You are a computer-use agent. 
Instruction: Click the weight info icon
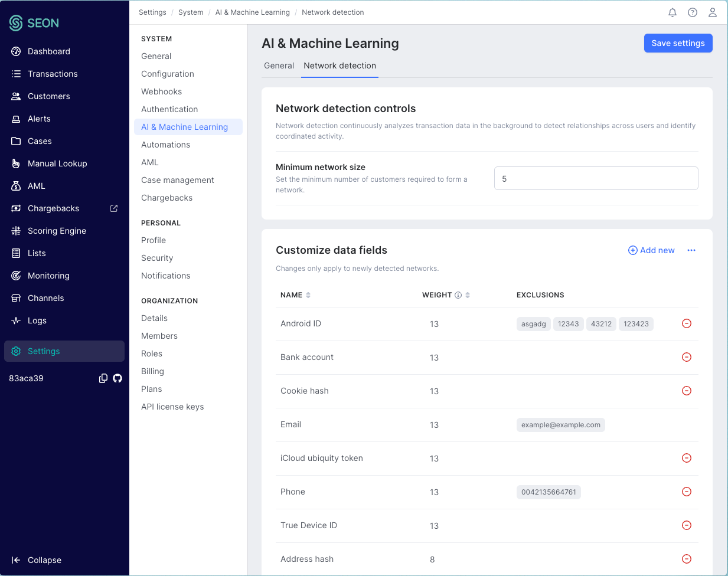click(458, 295)
